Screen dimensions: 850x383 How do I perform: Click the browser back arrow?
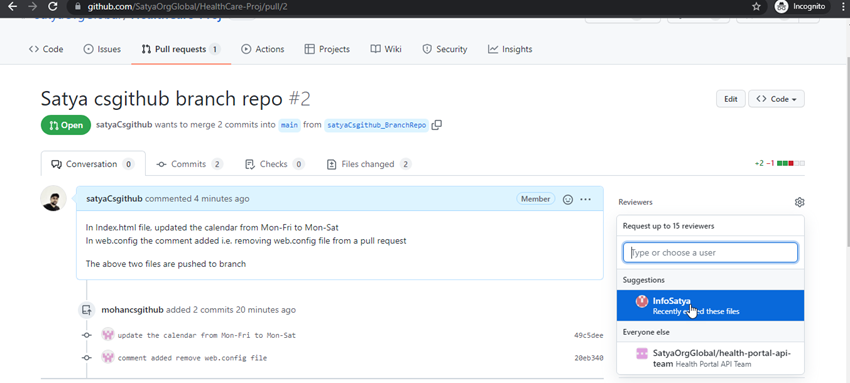tap(13, 7)
